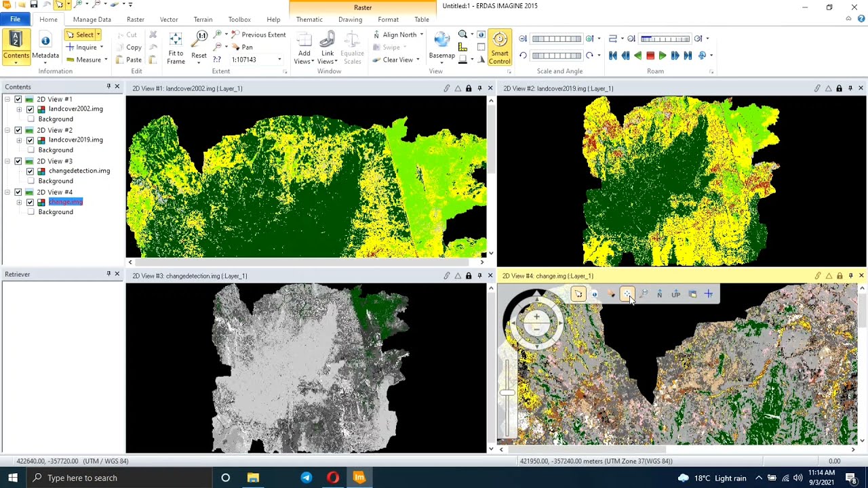Click Previous Extent in ribbon
Viewport: 868px width, 488px height.
pos(258,35)
